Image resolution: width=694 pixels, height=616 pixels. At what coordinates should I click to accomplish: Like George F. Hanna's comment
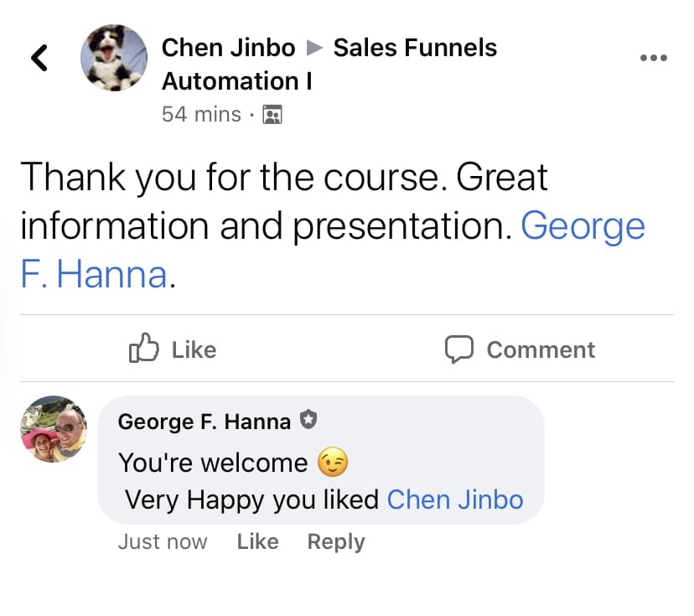tap(257, 542)
